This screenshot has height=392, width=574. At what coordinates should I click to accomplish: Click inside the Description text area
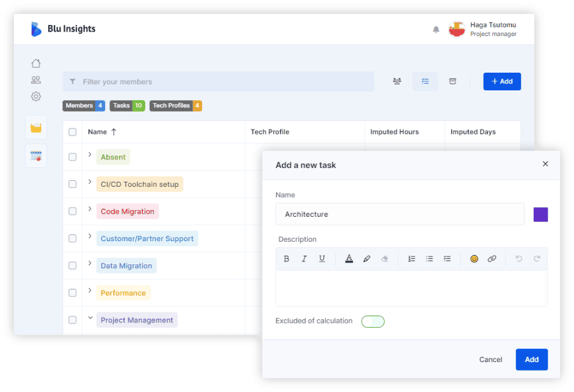coord(412,288)
